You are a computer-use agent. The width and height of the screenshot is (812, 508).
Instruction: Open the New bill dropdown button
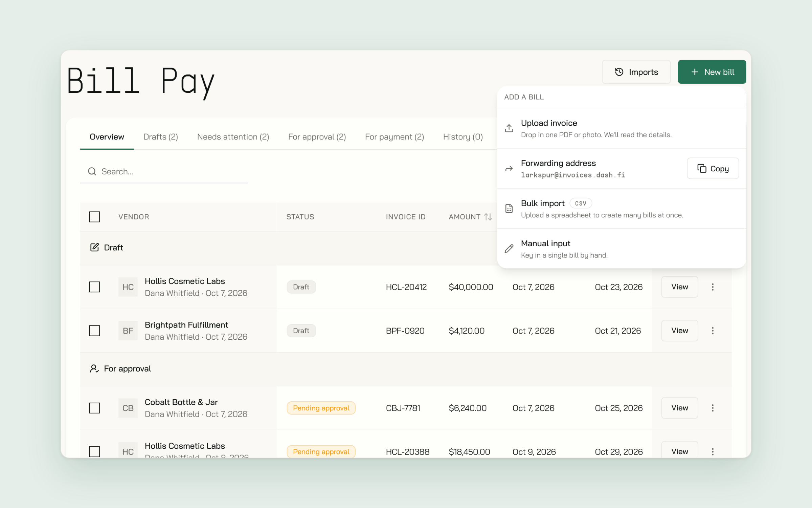click(x=712, y=72)
